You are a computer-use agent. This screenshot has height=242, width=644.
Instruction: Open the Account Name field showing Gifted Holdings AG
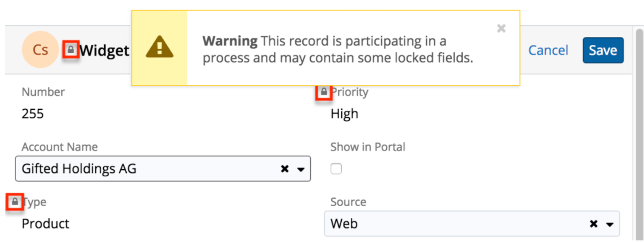144,169
